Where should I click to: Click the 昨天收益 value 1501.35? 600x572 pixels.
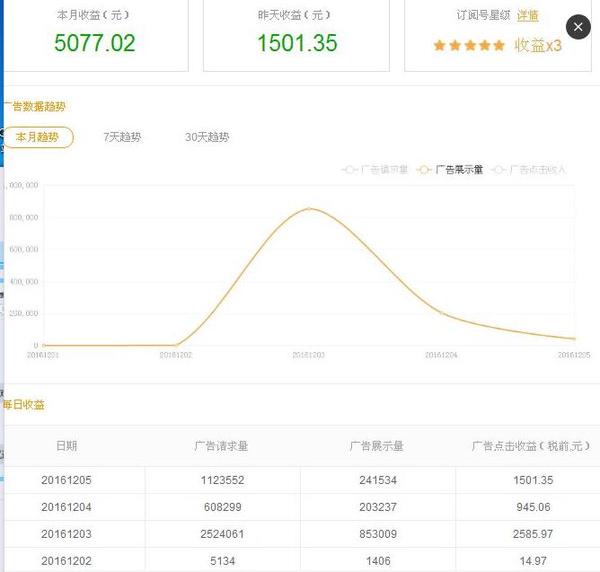click(x=297, y=42)
